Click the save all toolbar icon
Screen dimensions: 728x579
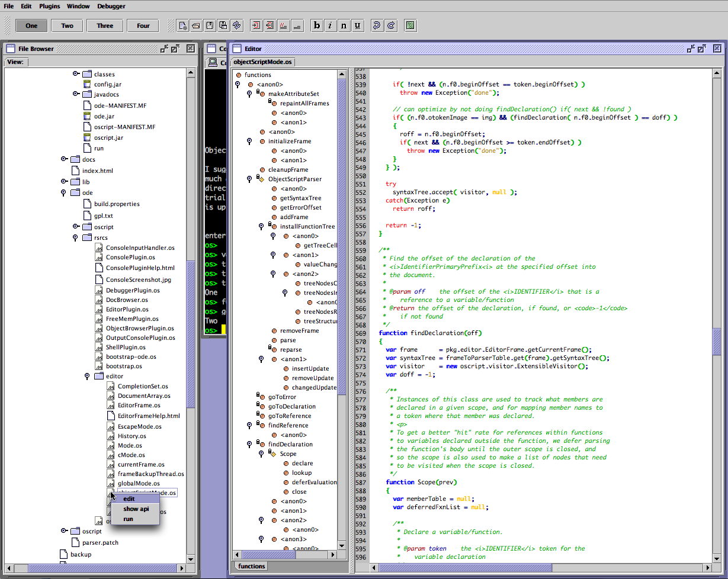pos(223,25)
